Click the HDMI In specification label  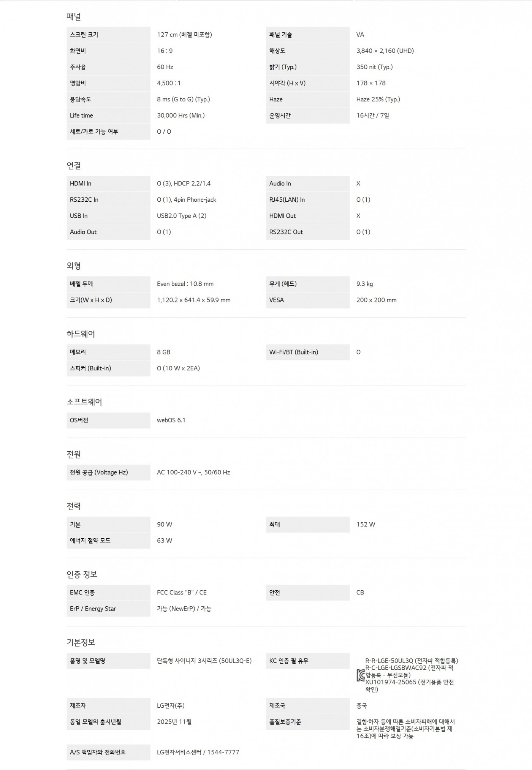tap(81, 183)
